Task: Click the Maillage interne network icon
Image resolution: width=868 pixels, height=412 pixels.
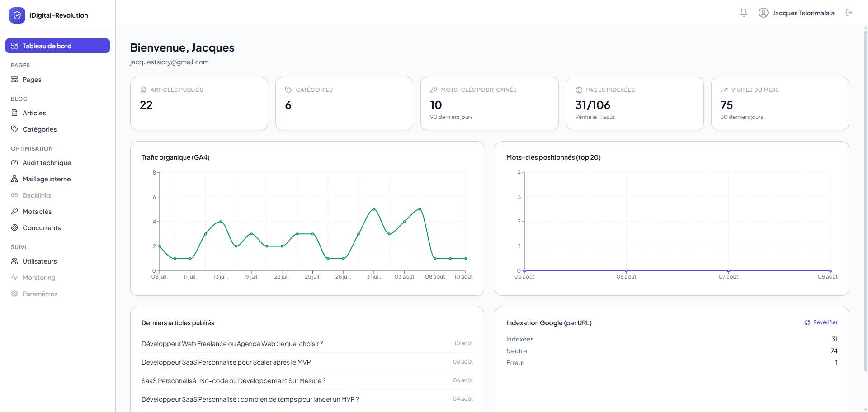Action: tap(14, 179)
